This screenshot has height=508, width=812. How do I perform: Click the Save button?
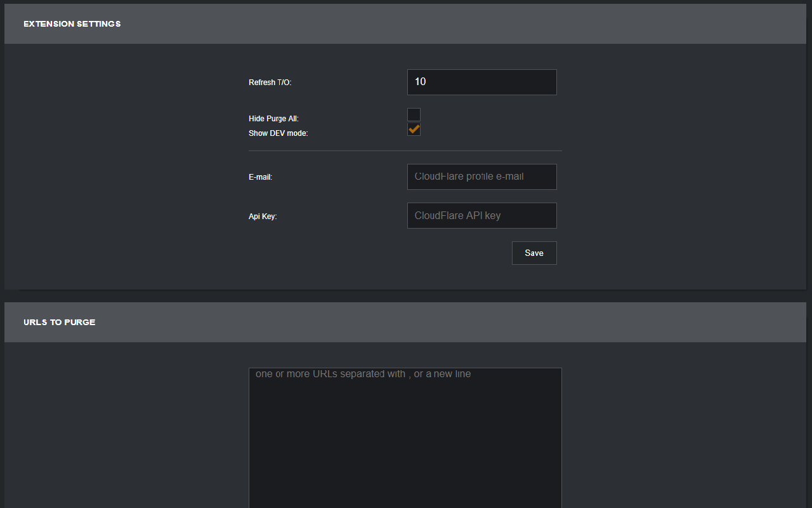[x=534, y=253]
